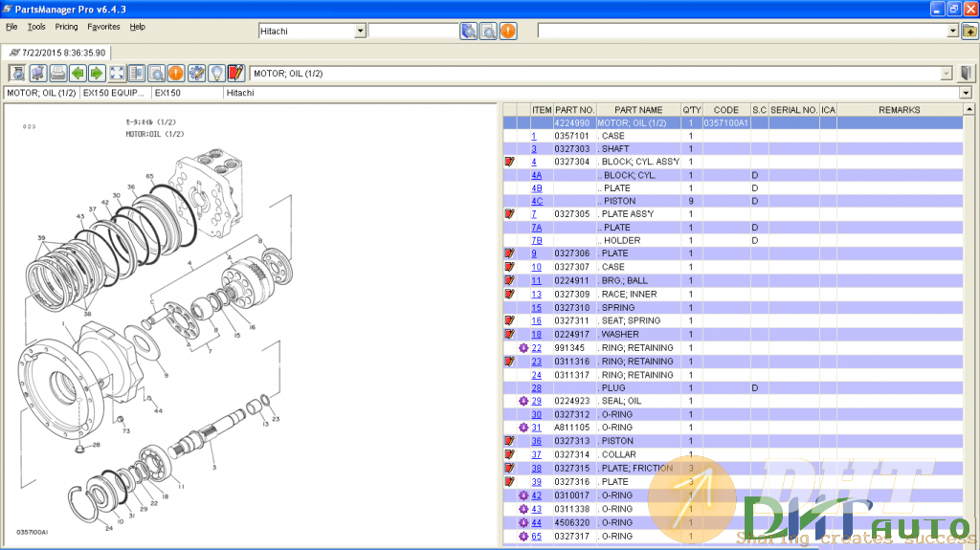Click the red notebook with pencil icon
Viewport: 980px width, 550px height.
(x=235, y=73)
